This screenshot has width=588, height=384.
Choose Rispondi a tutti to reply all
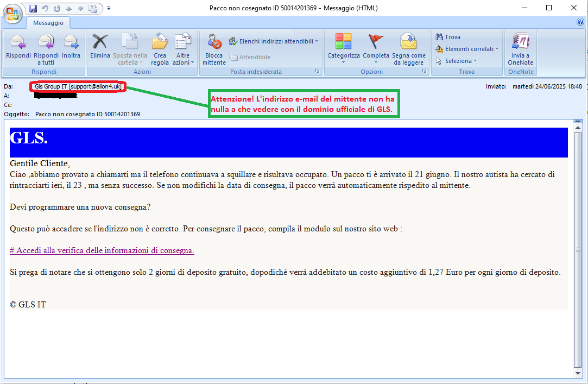click(46, 49)
